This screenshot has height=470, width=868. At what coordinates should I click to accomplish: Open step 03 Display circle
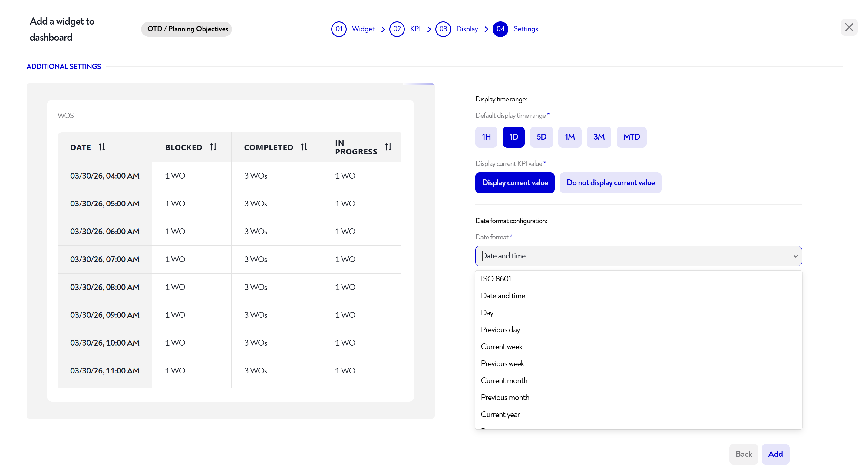pos(443,29)
